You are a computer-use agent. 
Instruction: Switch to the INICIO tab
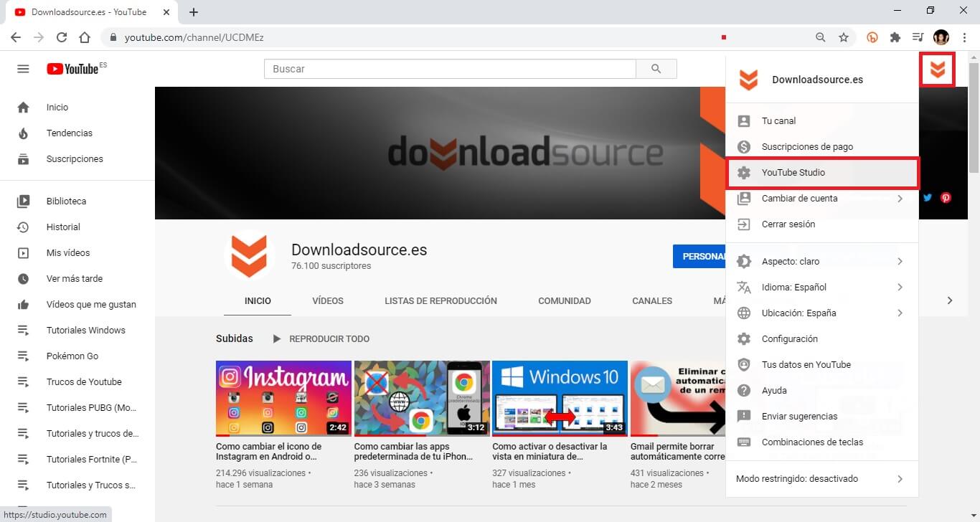pos(258,301)
